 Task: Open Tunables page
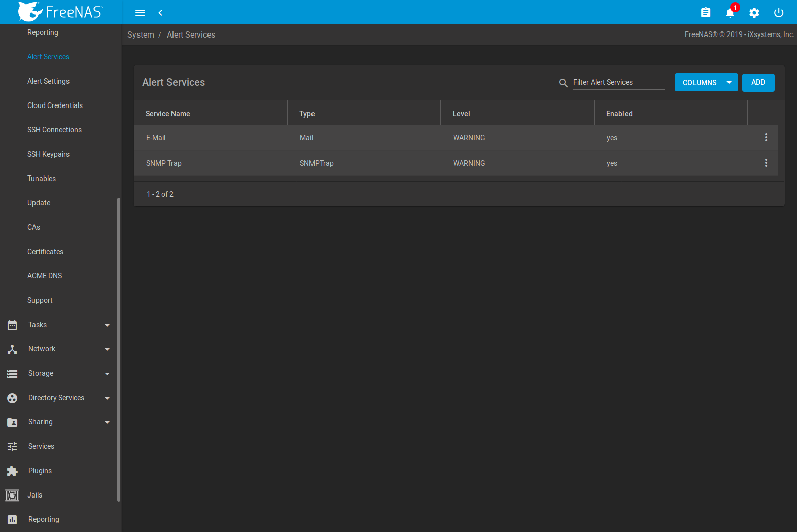42,179
